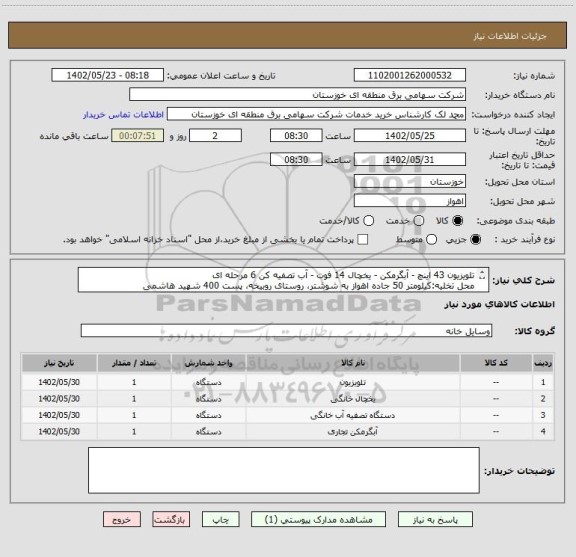Select the کالا/خدمت radio button
Viewport: 576px width, 557px height.
tap(368, 221)
